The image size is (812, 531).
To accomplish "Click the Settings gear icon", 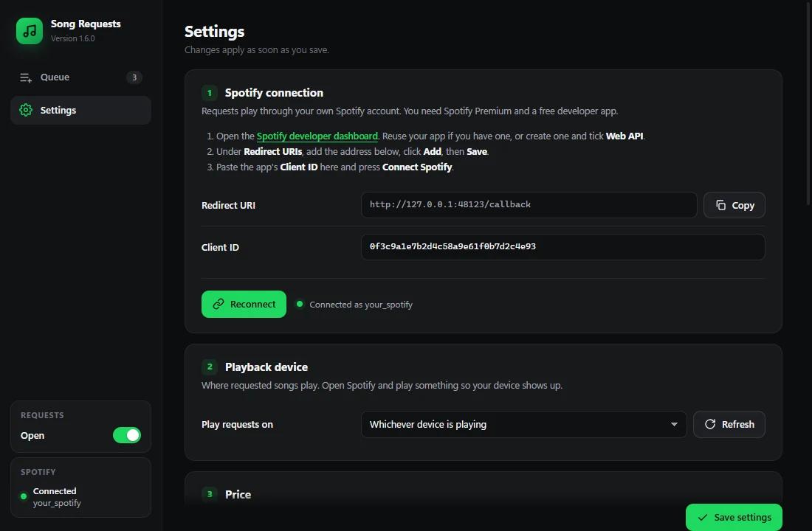I will [x=26, y=110].
